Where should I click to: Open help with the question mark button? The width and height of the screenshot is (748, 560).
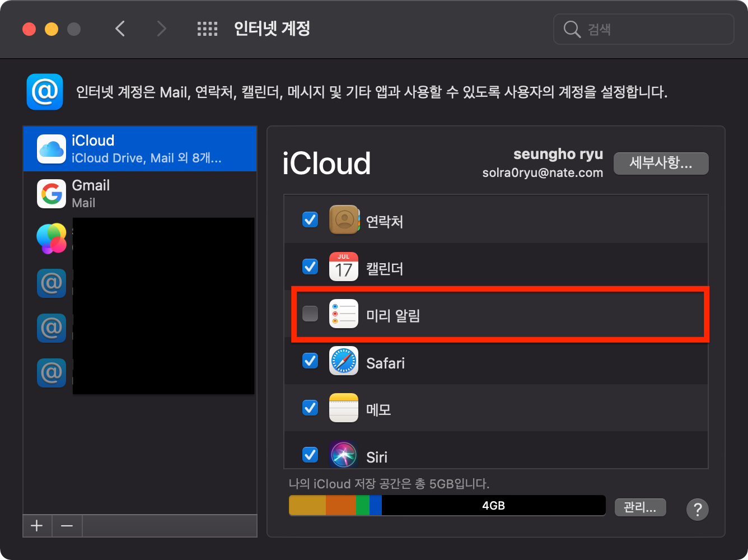click(698, 510)
